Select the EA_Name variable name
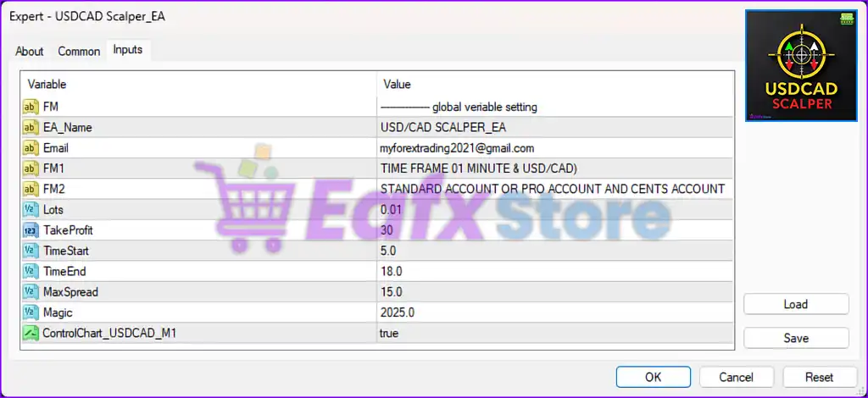Image resolution: width=868 pixels, height=398 pixels. [x=68, y=128]
